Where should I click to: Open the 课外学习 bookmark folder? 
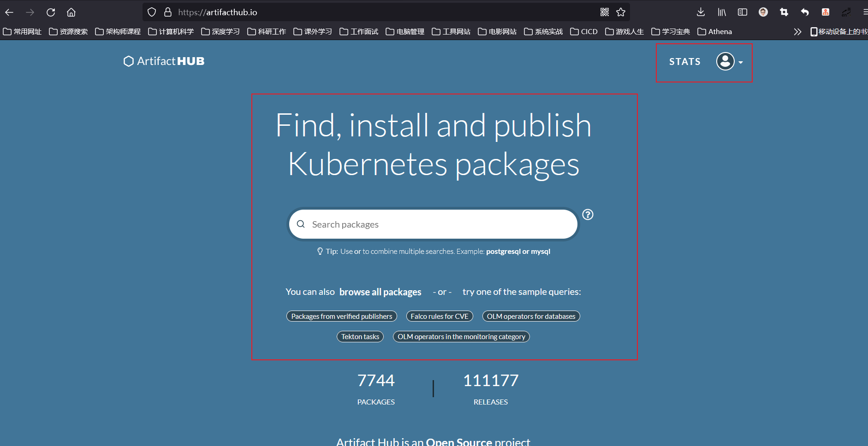[x=313, y=32]
